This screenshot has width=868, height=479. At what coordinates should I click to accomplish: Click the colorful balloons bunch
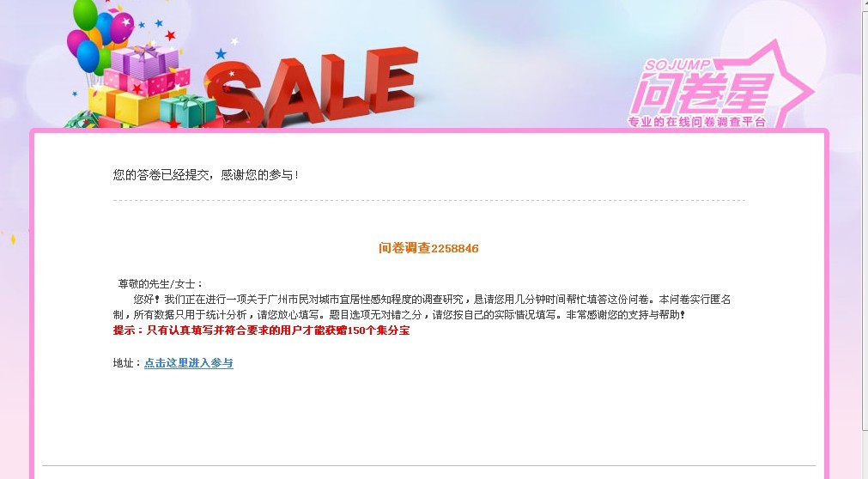click(x=100, y=36)
